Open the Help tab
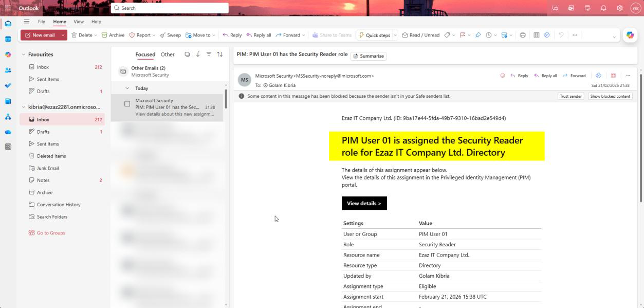 (x=96, y=22)
